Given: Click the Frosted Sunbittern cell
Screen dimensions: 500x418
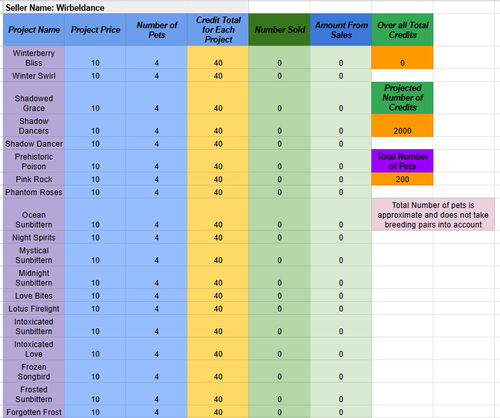Looking at the screenshot, I should (34, 394).
